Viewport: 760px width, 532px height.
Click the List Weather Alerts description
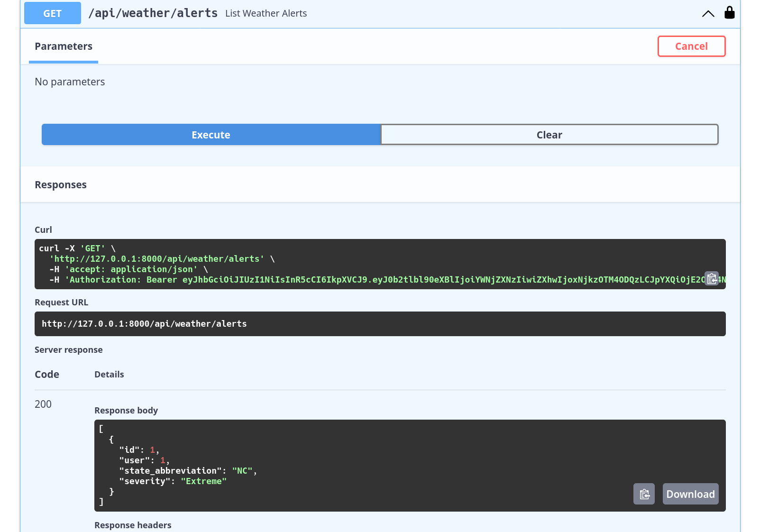pyautogui.click(x=266, y=14)
